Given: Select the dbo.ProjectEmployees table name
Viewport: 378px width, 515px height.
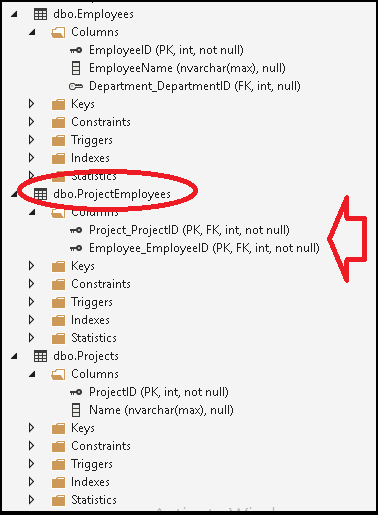Looking at the screenshot, I should (x=112, y=194).
